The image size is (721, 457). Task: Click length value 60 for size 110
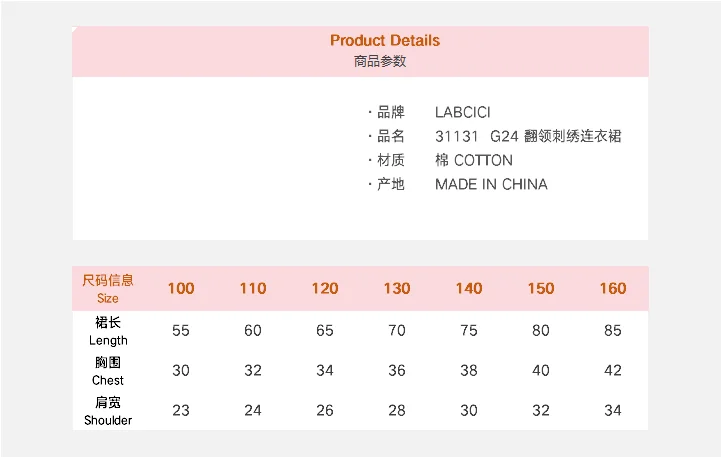253,331
